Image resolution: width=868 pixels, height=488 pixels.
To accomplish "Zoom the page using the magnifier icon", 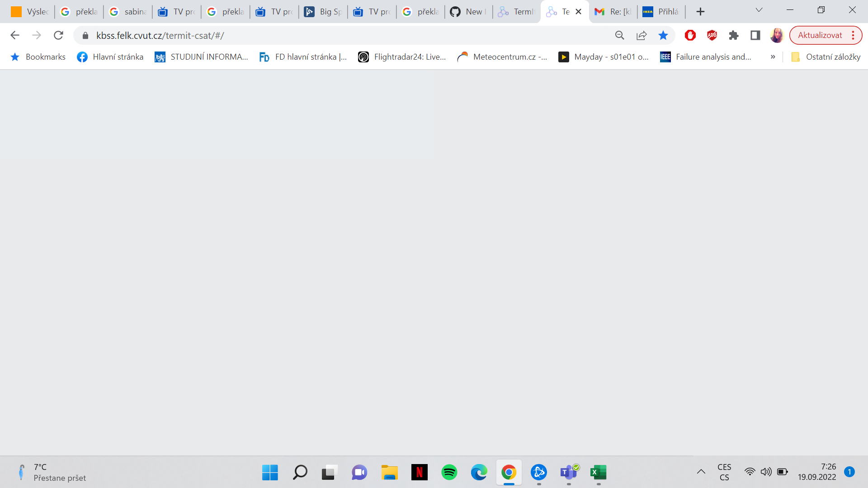I will [x=619, y=35].
